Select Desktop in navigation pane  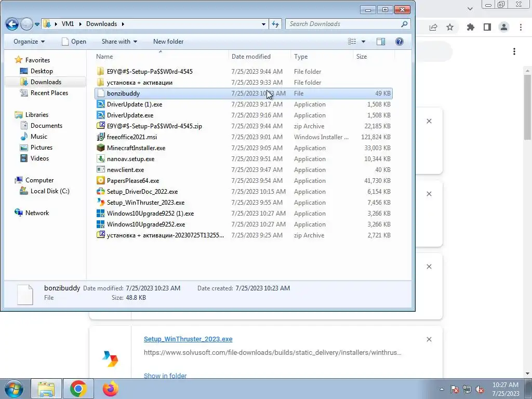pyautogui.click(x=42, y=71)
